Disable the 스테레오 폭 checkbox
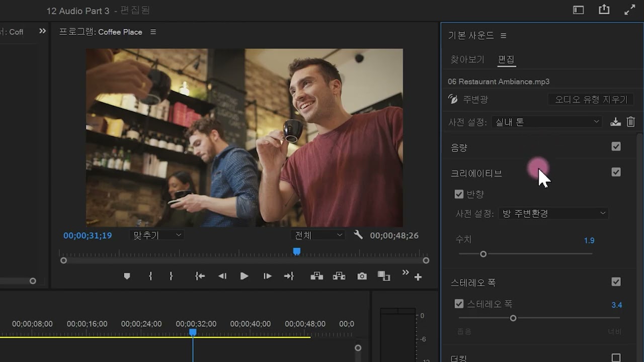This screenshot has width=644, height=362. (459, 304)
